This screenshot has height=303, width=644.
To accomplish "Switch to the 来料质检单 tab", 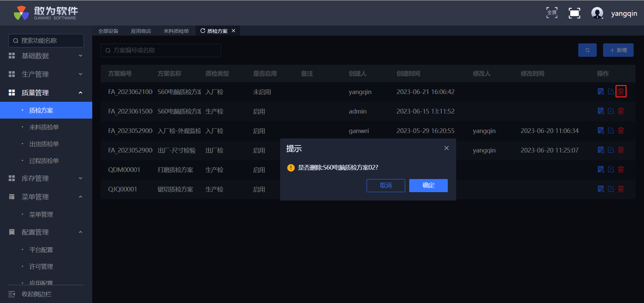I will [176, 31].
